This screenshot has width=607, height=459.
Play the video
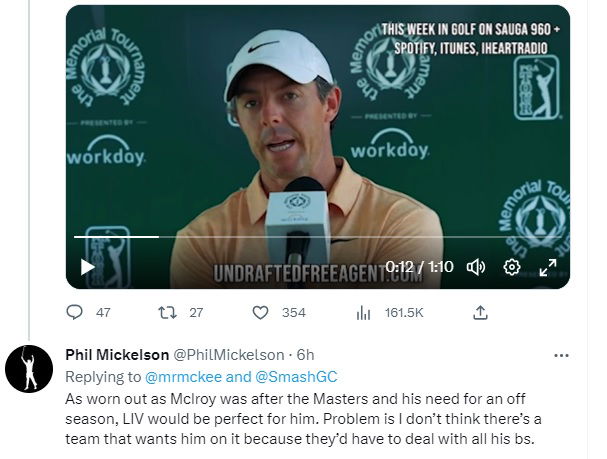(x=87, y=267)
